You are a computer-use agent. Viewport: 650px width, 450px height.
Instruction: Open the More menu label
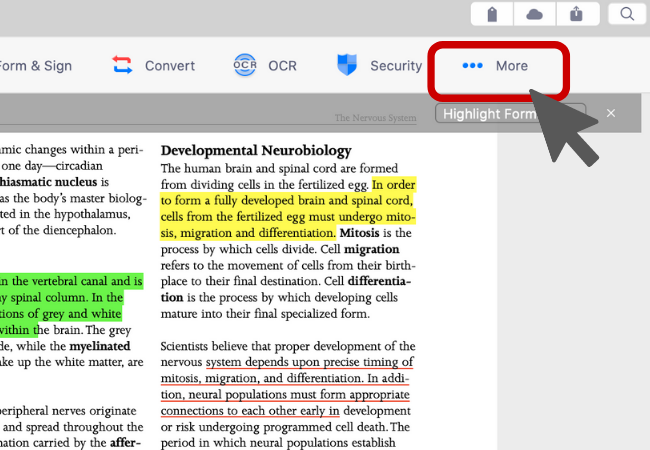click(x=512, y=66)
